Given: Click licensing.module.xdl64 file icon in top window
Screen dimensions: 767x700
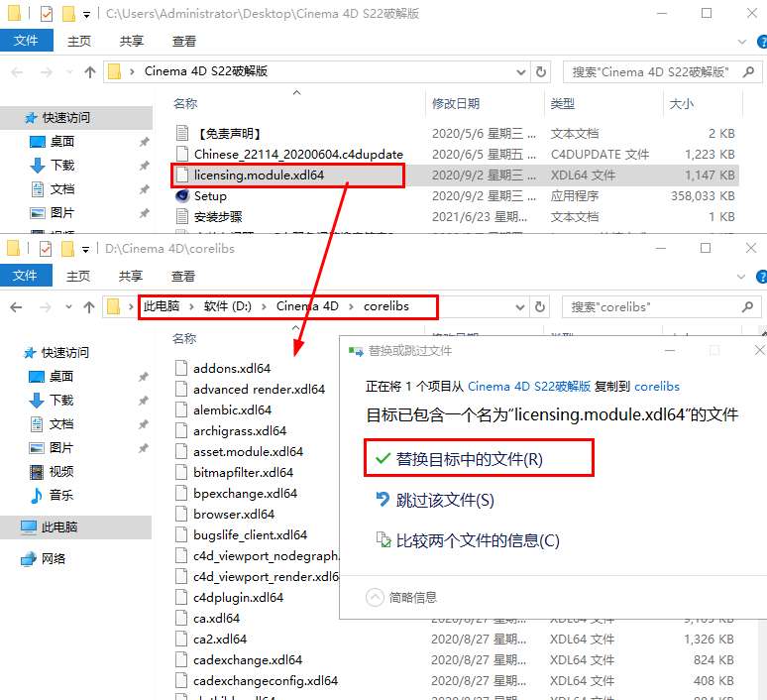Looking at the screenshot, I should pos(182,175).
